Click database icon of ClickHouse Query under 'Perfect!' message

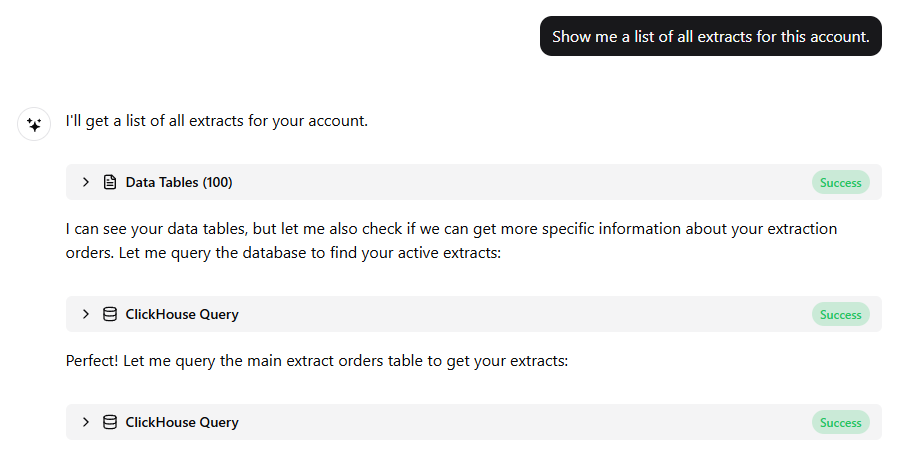tap(110, 422)
